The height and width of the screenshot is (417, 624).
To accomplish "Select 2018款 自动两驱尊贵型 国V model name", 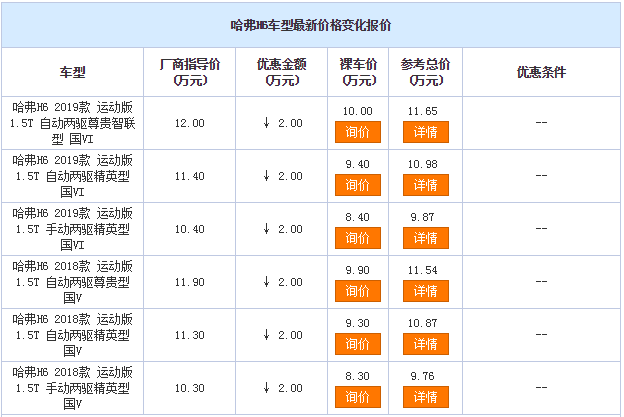I will coord(72,281).
